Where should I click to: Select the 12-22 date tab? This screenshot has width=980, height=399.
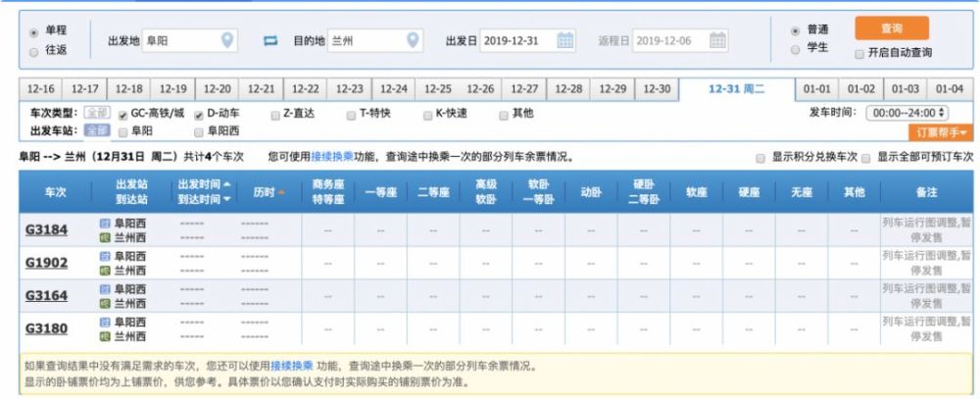(305, 89)
